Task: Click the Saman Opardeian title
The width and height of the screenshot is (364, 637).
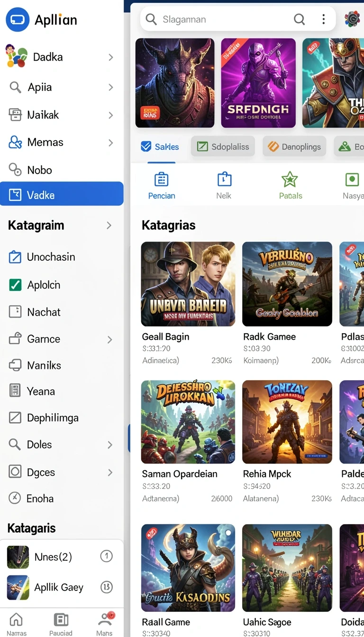Action: click(180, 474)
